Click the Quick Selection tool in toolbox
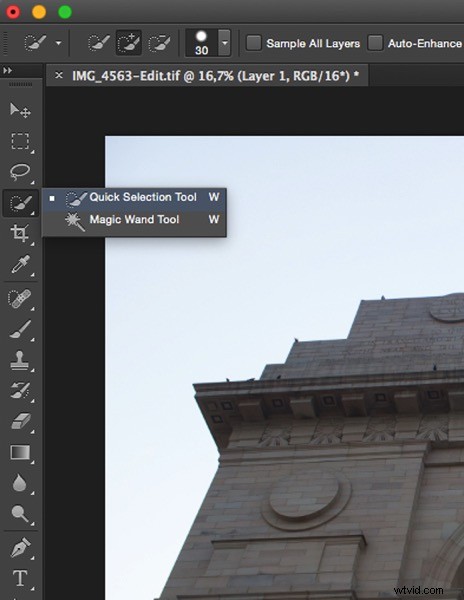464x600 pixels. 21,203
